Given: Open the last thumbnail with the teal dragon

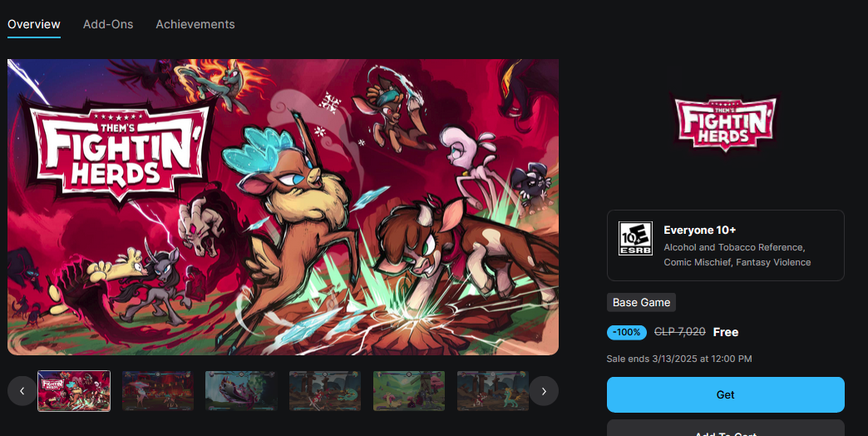Looking at the screenshot, I should 493,391.
